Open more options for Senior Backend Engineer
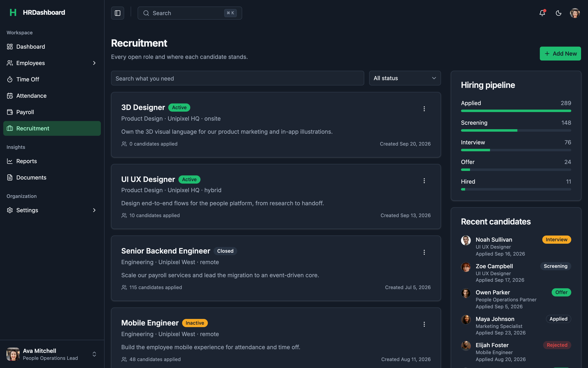 (x=424, y=252)
